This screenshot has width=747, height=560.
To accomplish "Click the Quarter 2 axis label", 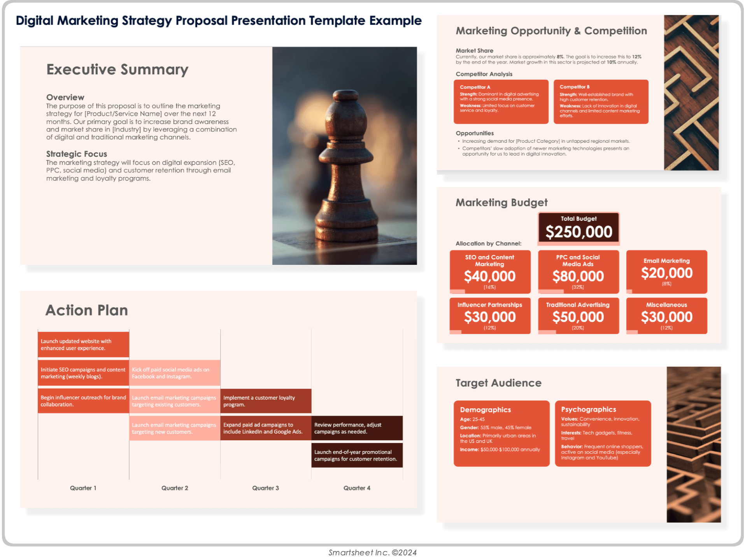I will pyautogui.click(x=175, y=488).
